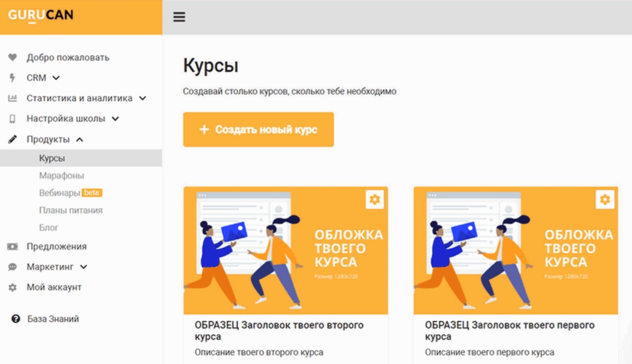The image size is (632, 364).
Task: Expand the Маркетинг menu chevron
Action: pos(83,267)
